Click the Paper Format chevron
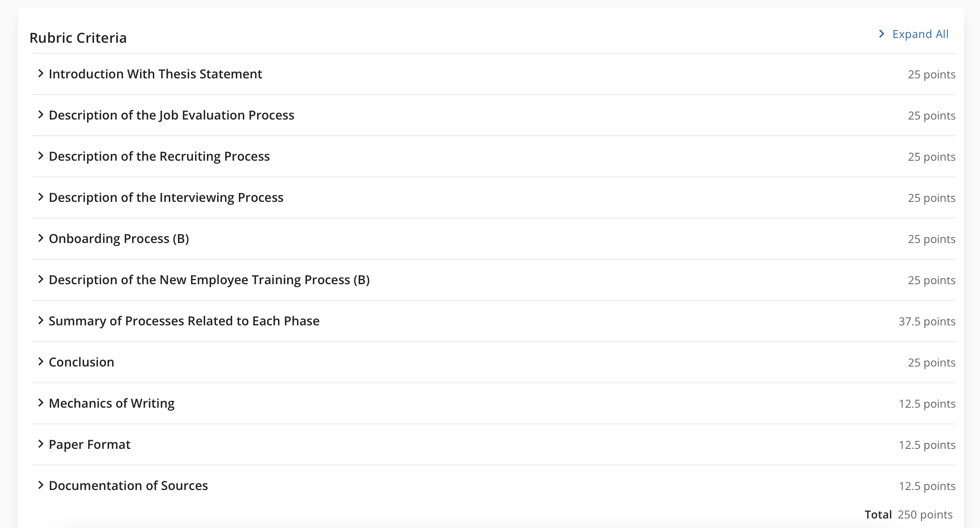980x528 pixels. [x=41, y=444]
